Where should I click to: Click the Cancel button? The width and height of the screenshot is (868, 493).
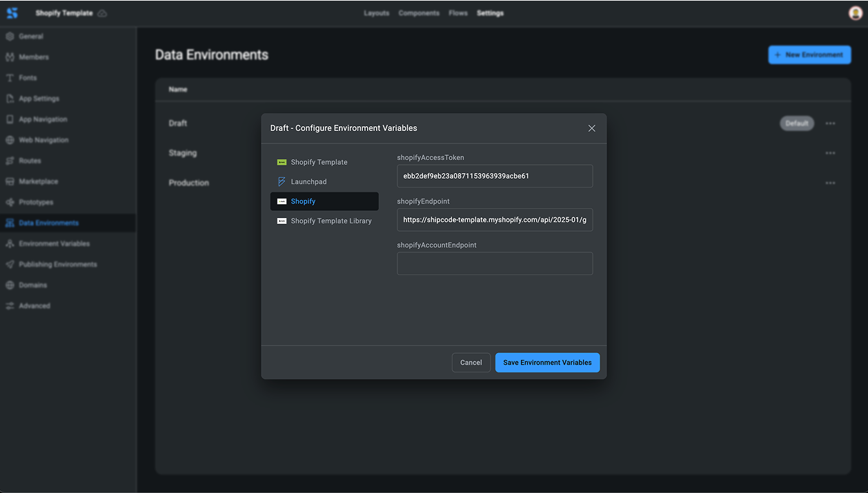(471, 363)
